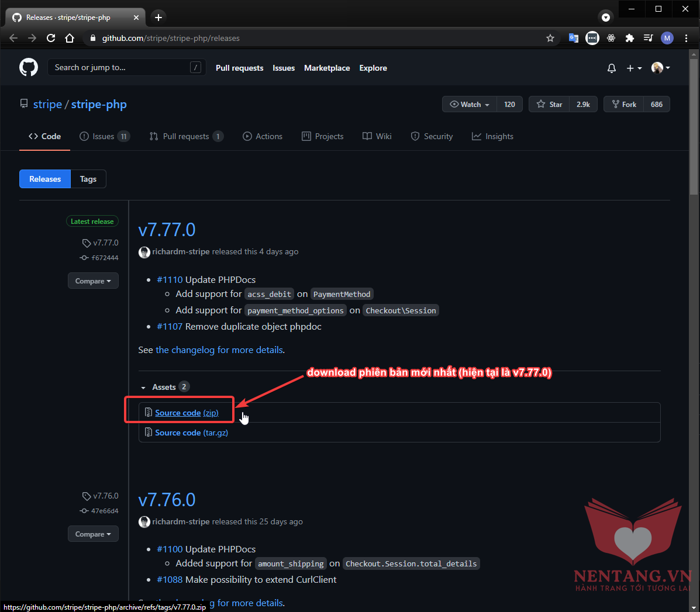Click the v7.77.0 tag icon link
The width and height of the screenshot is (700, 612).
pos(101,243)
